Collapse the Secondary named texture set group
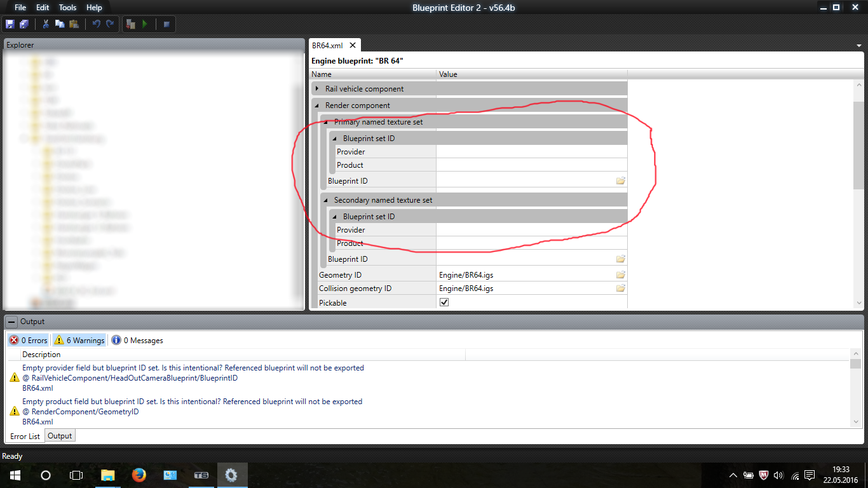Viewport: 868px width, 488px height. (x=326, y=200)
